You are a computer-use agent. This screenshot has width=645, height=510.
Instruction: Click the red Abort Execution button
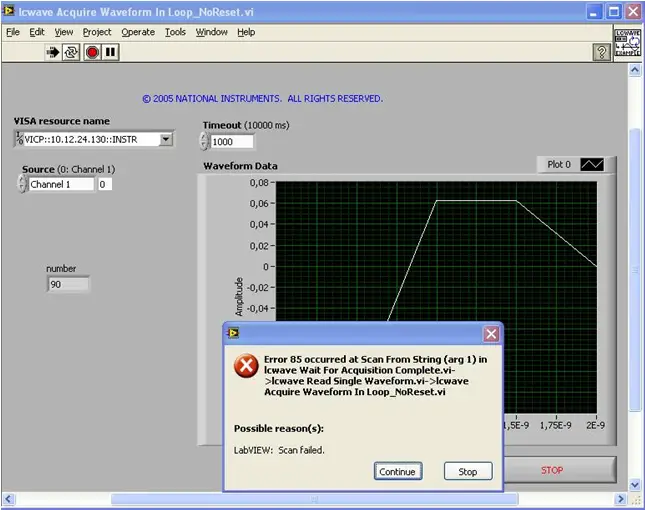tap(92, 52)
